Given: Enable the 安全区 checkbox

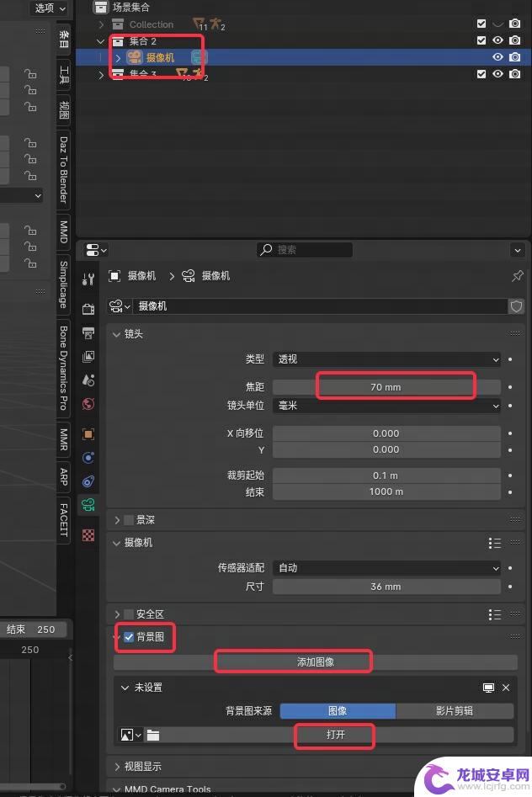Looking at the screenshot, I should [129, 614].
